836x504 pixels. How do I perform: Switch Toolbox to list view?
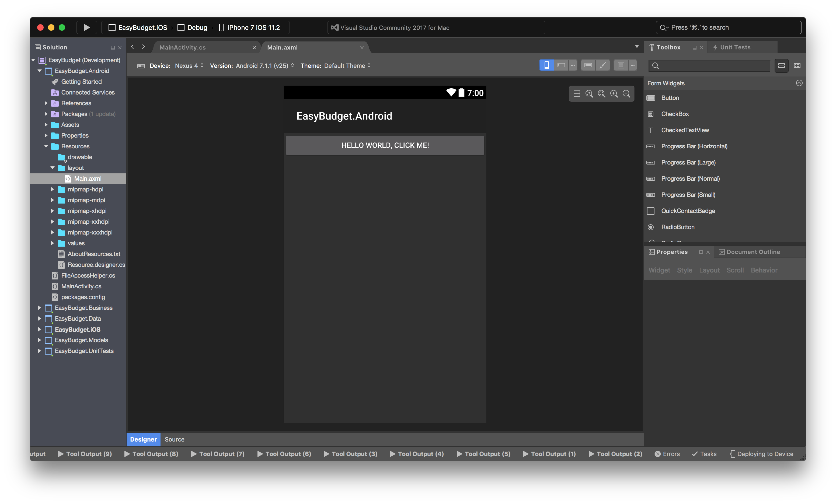[781, 65]
